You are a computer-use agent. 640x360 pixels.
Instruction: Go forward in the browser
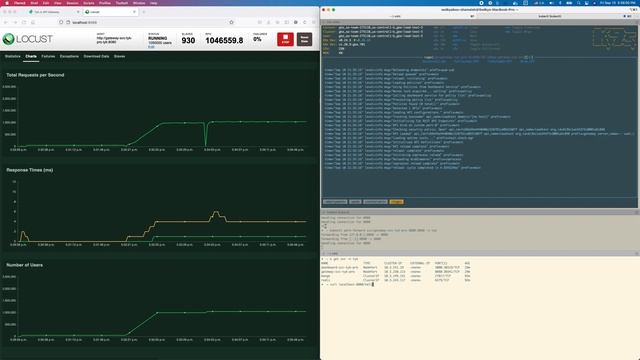15,22
